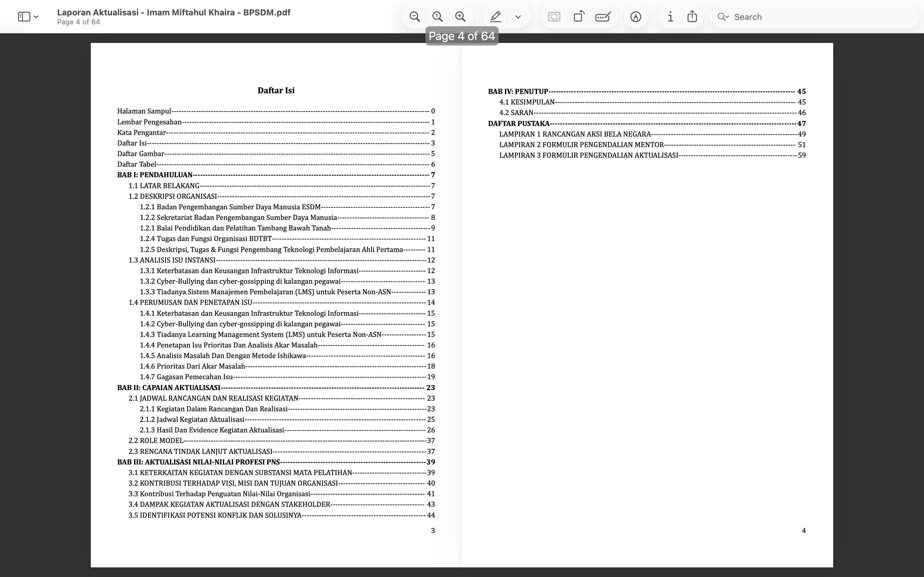The height and width of the screenshot is (577, 924).
Task: Click 'BAB IV: PENUTUP' contents entry
Action: [518, 92]
